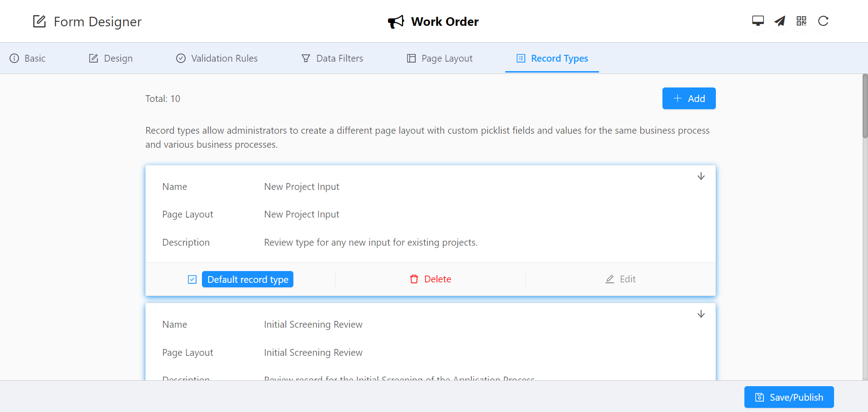
Task: Click the vertical page scrollbar thumb
Action: point(865,106)
